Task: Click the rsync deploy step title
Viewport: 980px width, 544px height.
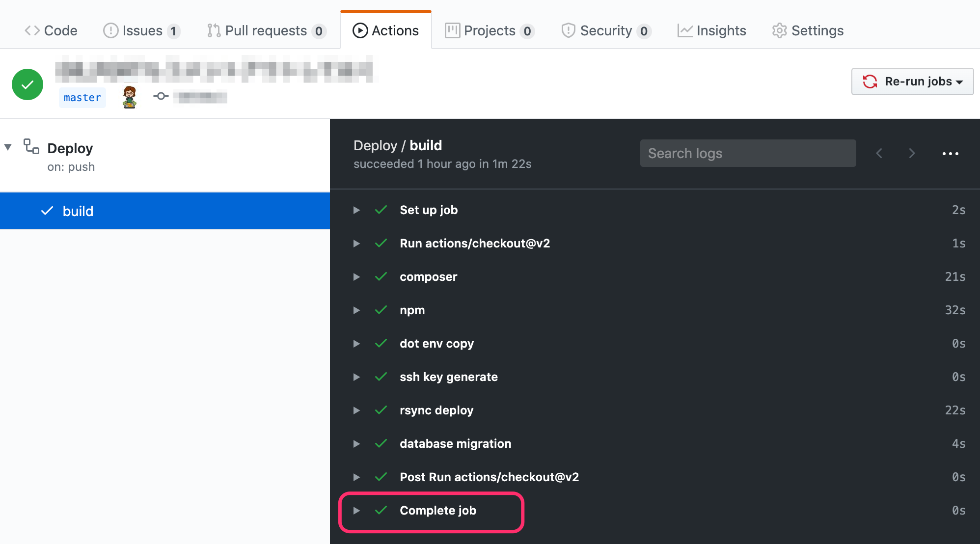Action: pos(436,410)
